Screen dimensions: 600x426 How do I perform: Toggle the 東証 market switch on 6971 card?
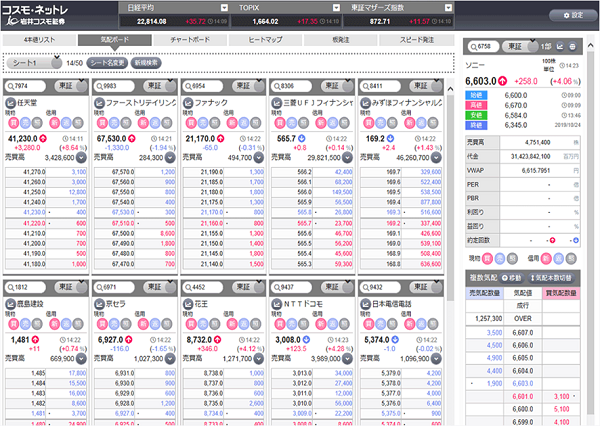(x=160, y=287)
